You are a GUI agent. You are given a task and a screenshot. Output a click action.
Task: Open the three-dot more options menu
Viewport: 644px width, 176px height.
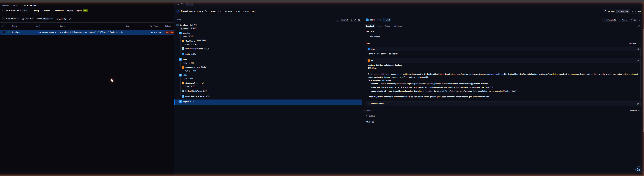(x=639, y=20)
